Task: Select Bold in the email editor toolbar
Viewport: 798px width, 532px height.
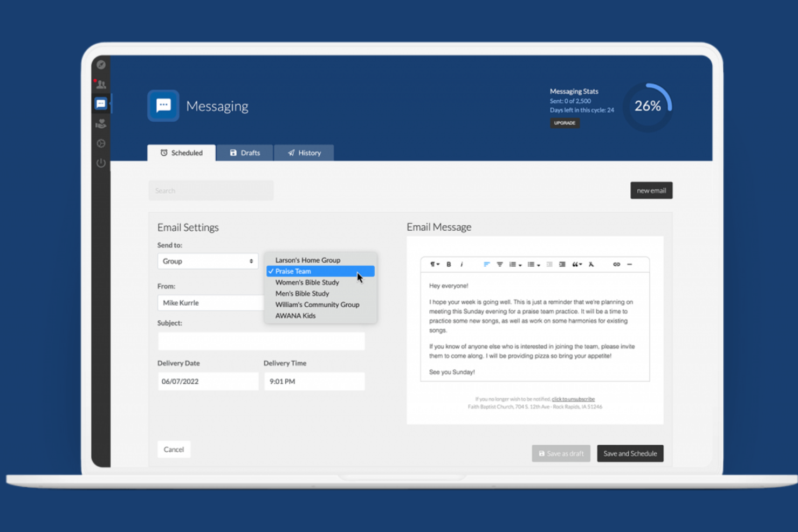Action: click(449, 264)
